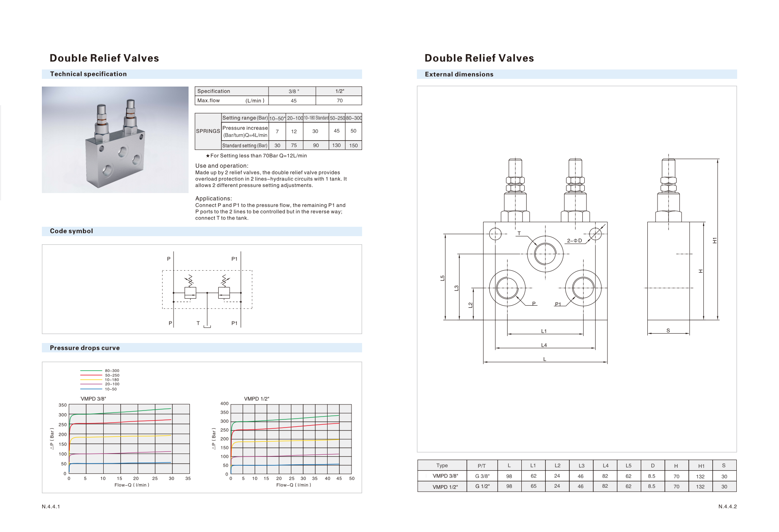Click the '2-ΦD' label in the drawing
This screenshot has height=532, width=779.
click(574, 241)
